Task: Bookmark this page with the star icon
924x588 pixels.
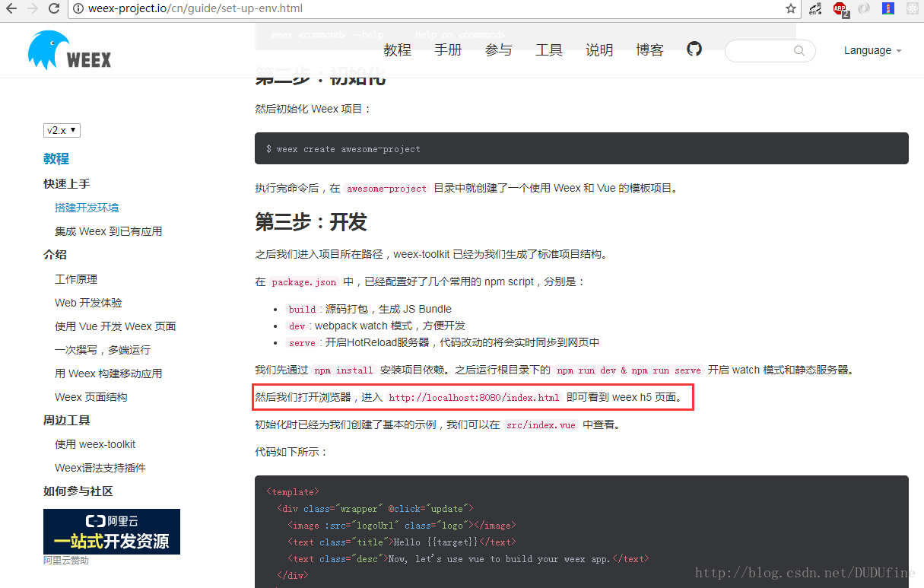Action: coord(791,9)
